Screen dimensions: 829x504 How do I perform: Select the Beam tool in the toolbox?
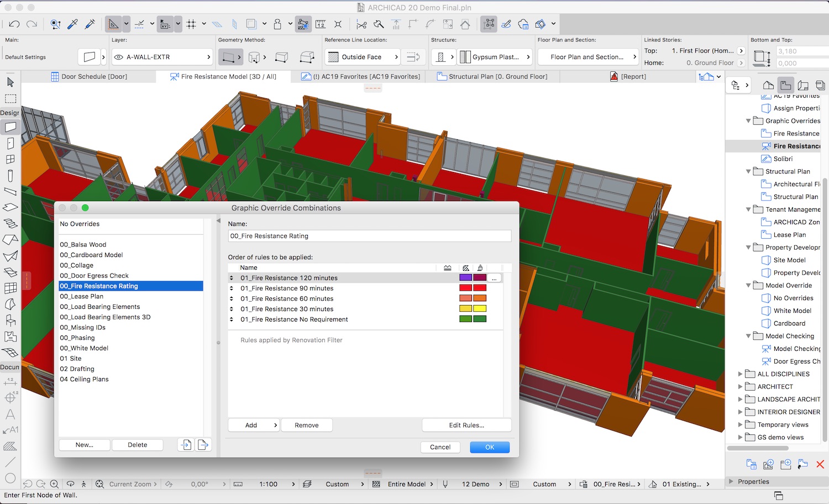pos(10,192)
